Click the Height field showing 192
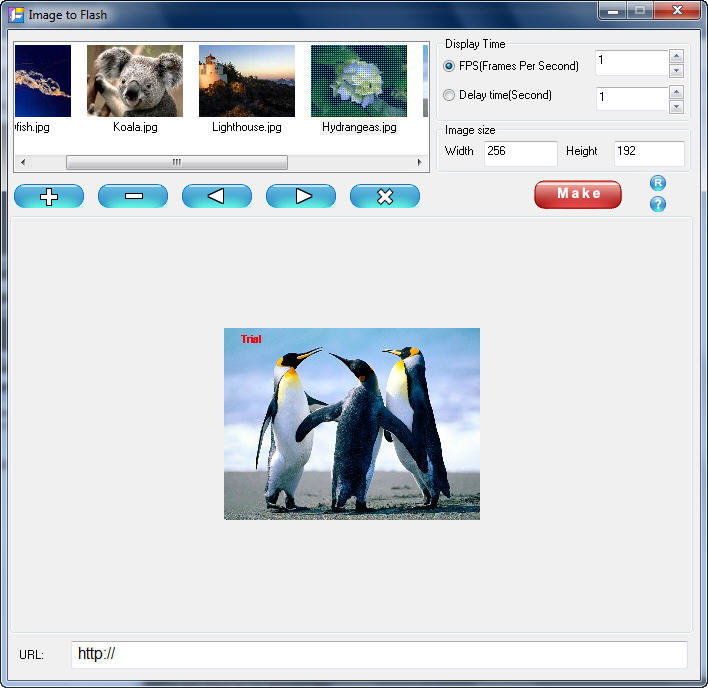Viewport: 708px width, 688px height. [649, 153]
